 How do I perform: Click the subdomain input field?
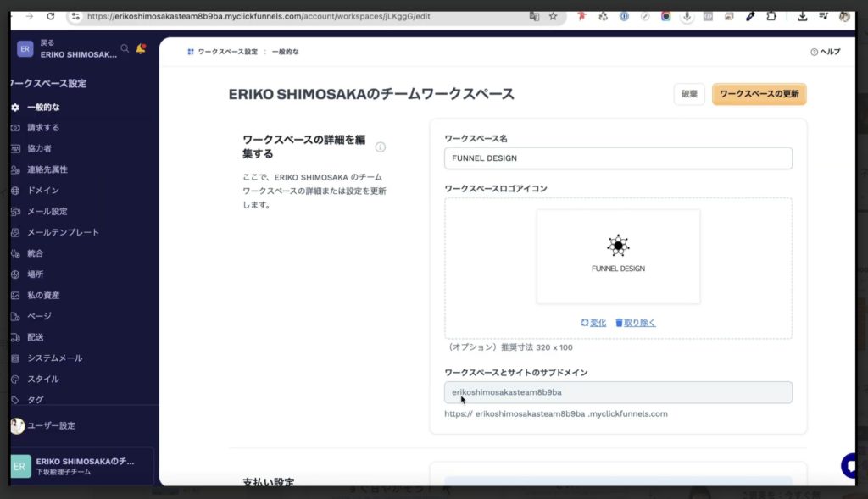tap(617, 391)
